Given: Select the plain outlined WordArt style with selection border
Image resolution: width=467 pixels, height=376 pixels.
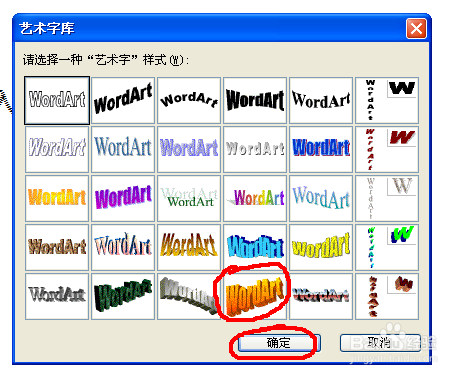Looking at the screenshot, I should click(x=57, y=100).
